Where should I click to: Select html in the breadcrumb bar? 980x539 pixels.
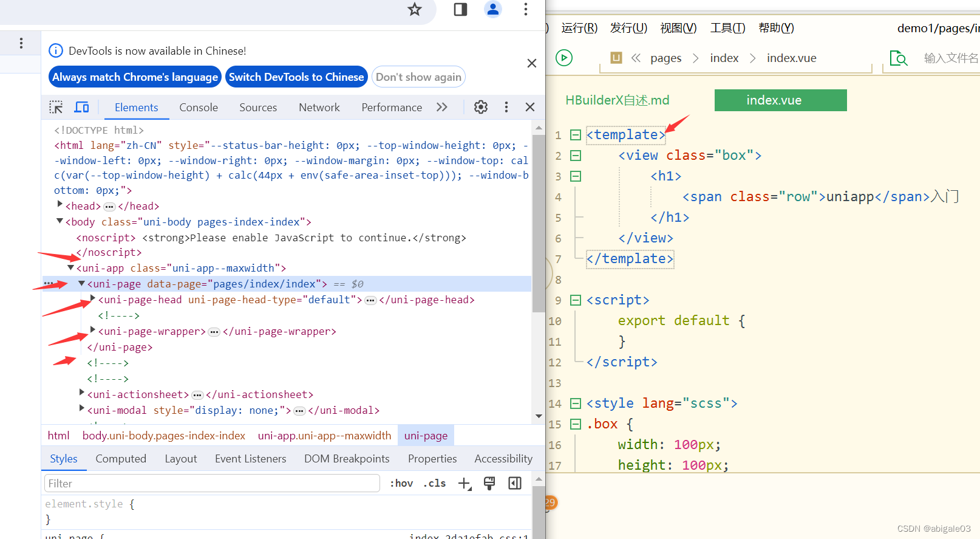click(x=58, y=436)
